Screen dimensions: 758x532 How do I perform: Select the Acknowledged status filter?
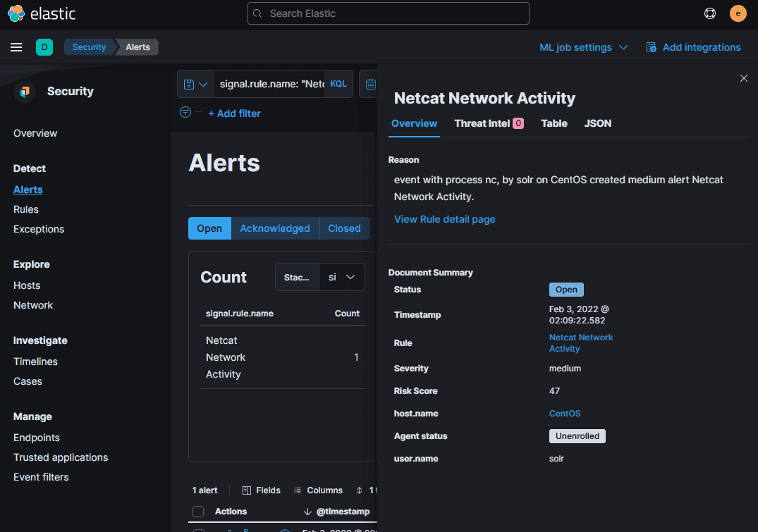click(275, 228)
